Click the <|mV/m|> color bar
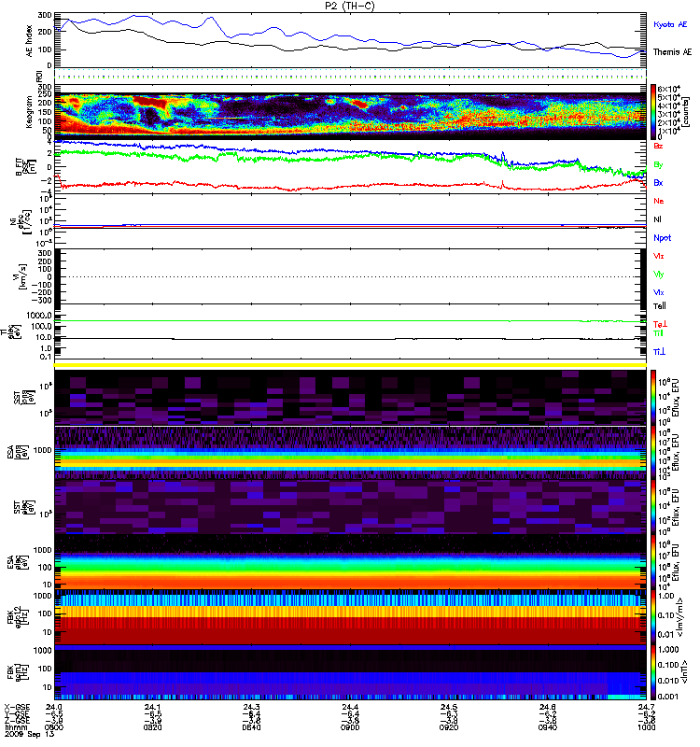 [653, 617]
